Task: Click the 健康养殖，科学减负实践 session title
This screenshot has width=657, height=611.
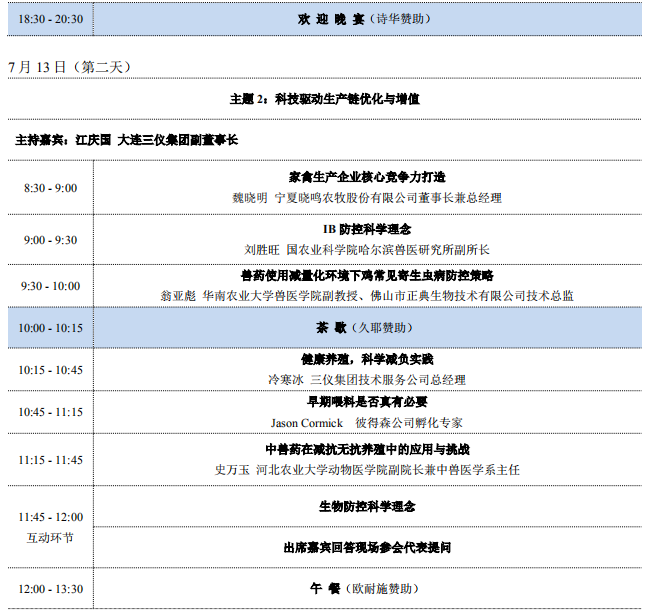Action: pyautogui.click(x=366, y=359)
